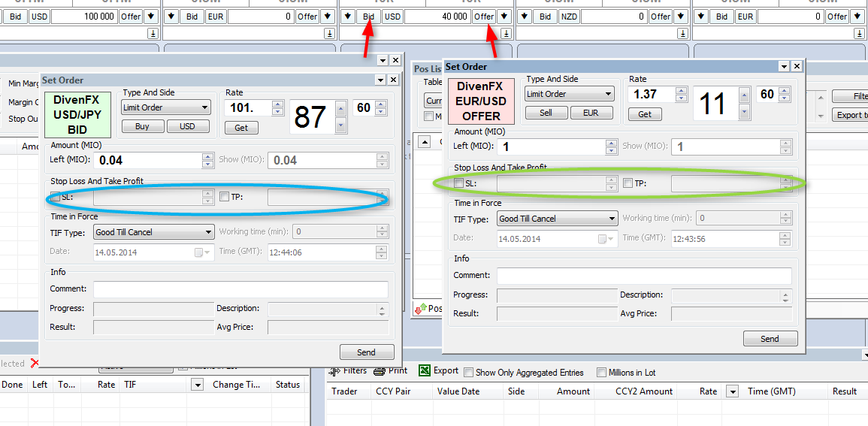Increase the 60 value stepper in USD/JPY order
The width and height of the screenshot is (868, 426).
tap(380, 104)
